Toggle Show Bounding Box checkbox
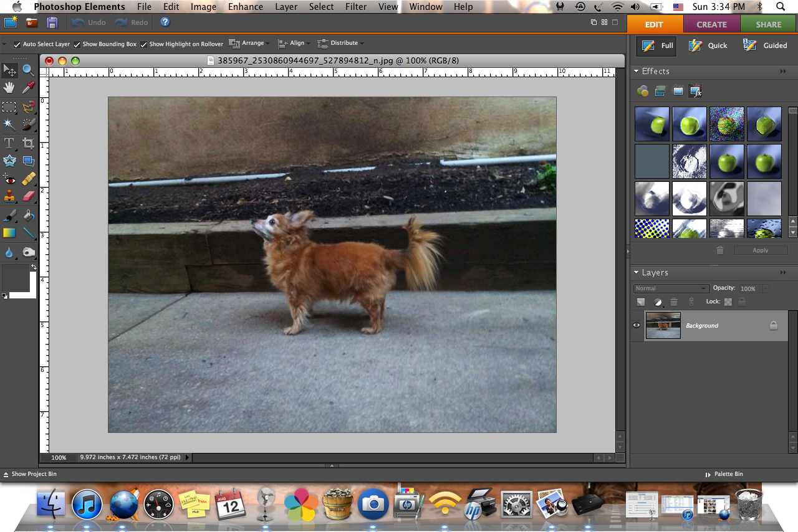Viewport: 798px width, 532px height. click(x=77, y=44)
